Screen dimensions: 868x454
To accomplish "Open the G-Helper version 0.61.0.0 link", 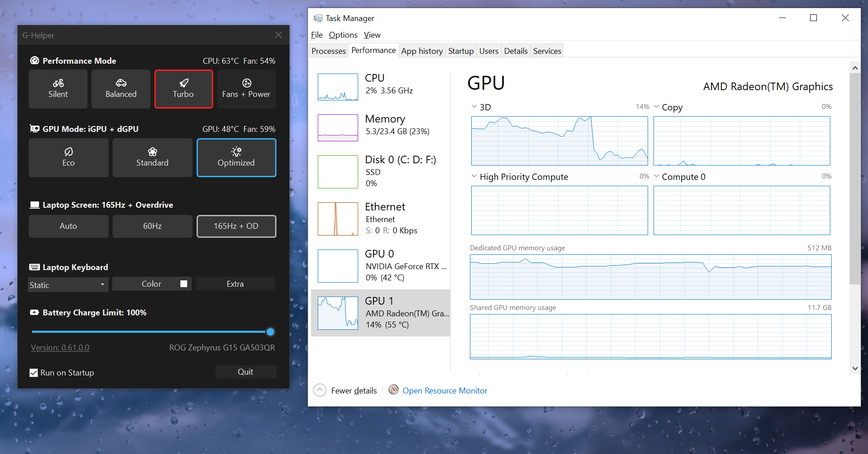I will click(x=60, y=347).
